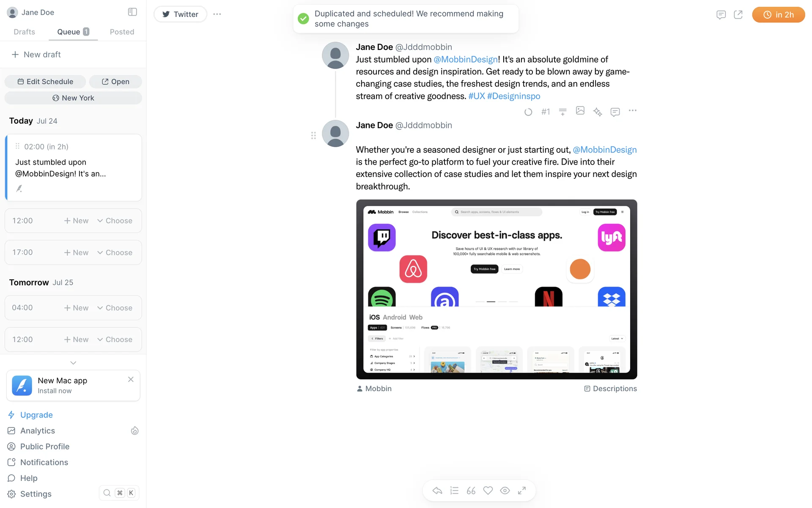The width and height of the screenshot is (812, 508).
Task: Toggle numbered list in bottom toolbar
Action: point(454,491)
